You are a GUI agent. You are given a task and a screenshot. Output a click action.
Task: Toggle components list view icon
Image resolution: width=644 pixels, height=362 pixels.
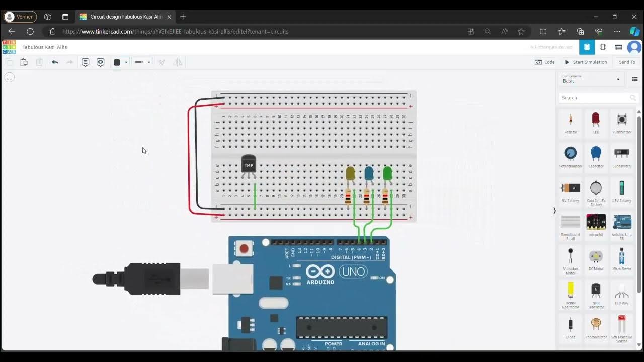pyautogui.click(x=634, y=79)
